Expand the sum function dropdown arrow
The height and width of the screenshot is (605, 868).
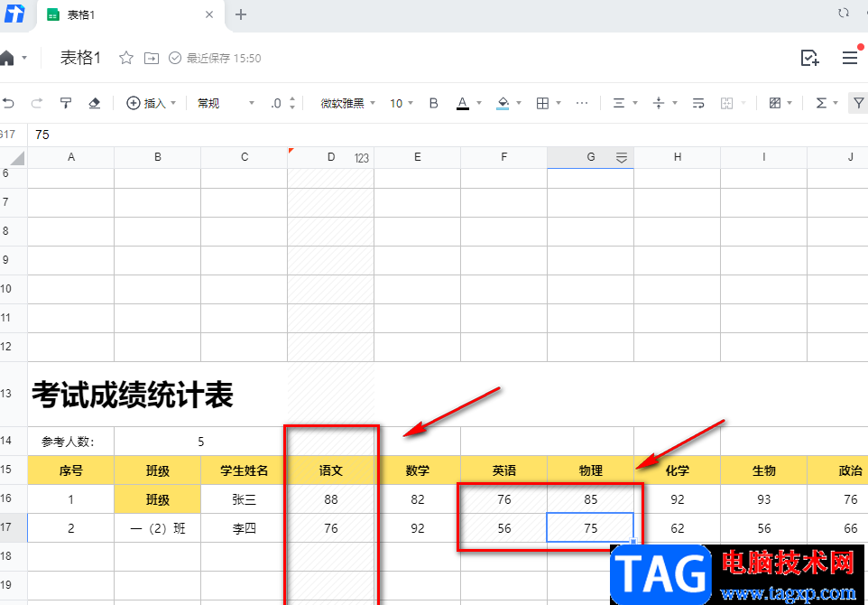click(836, 103)
